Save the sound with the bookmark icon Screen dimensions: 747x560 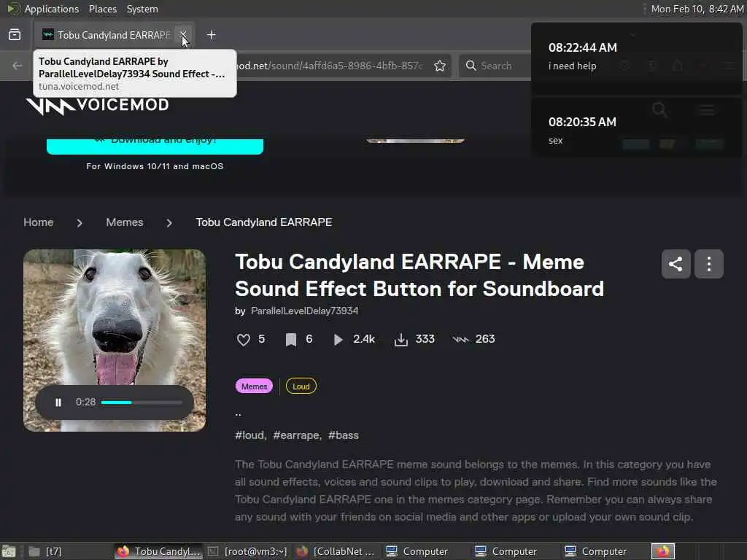coord(290,340)
